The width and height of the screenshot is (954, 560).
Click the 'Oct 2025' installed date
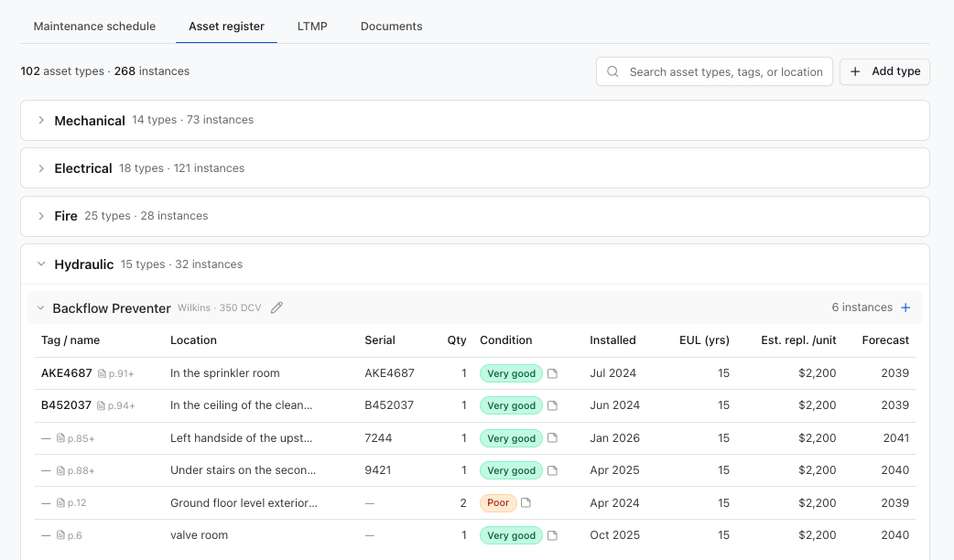tap(614, 535)
